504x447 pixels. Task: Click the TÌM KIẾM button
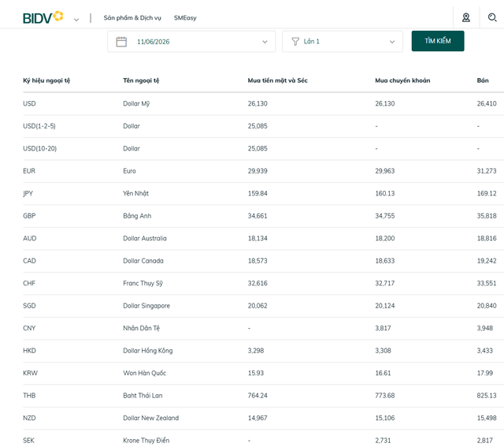(x=438, y=41)
